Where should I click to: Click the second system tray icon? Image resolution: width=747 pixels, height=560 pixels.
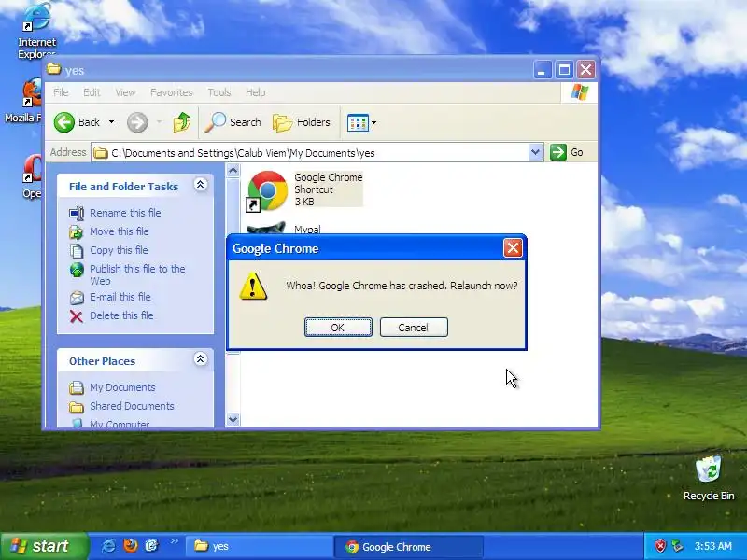pyautogui.click(x=677, y=546)
